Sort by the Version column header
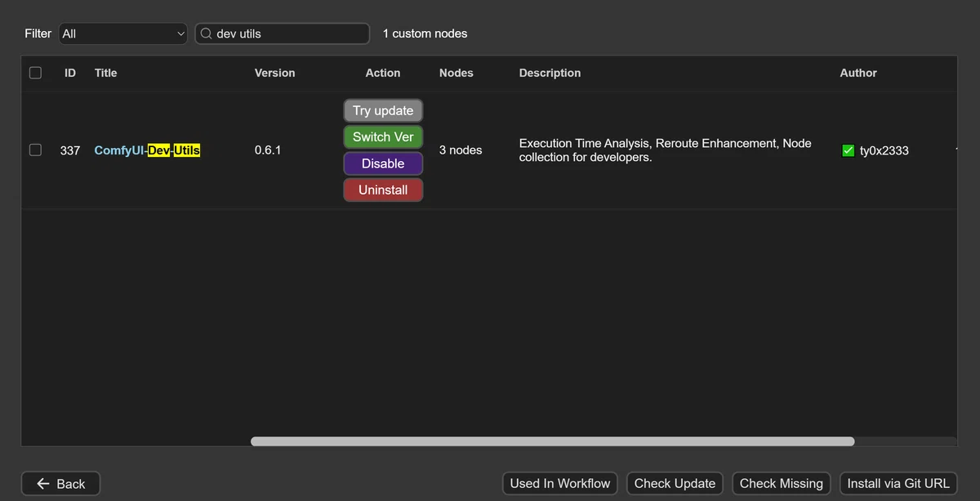This screenshot has height=501, width=980. pyautogui.click(x=275, y=73)
